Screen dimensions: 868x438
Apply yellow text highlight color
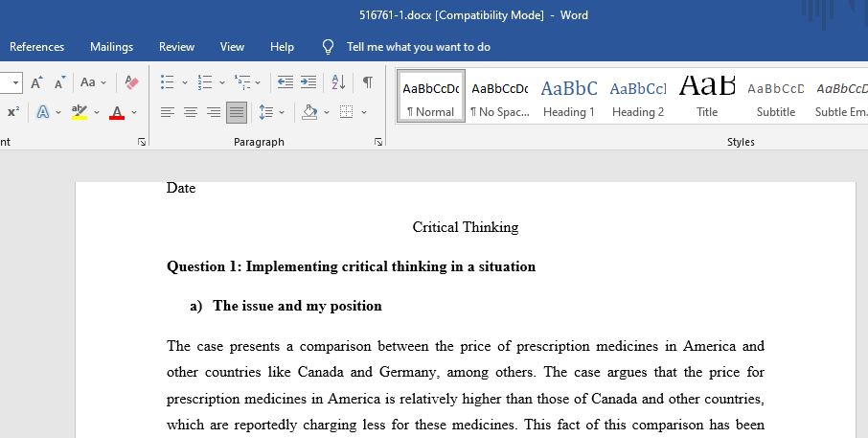pos(80,112)
